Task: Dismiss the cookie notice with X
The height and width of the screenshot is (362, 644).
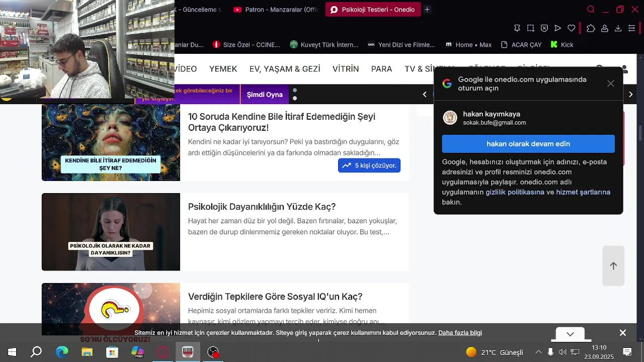Action: [623, 333]
